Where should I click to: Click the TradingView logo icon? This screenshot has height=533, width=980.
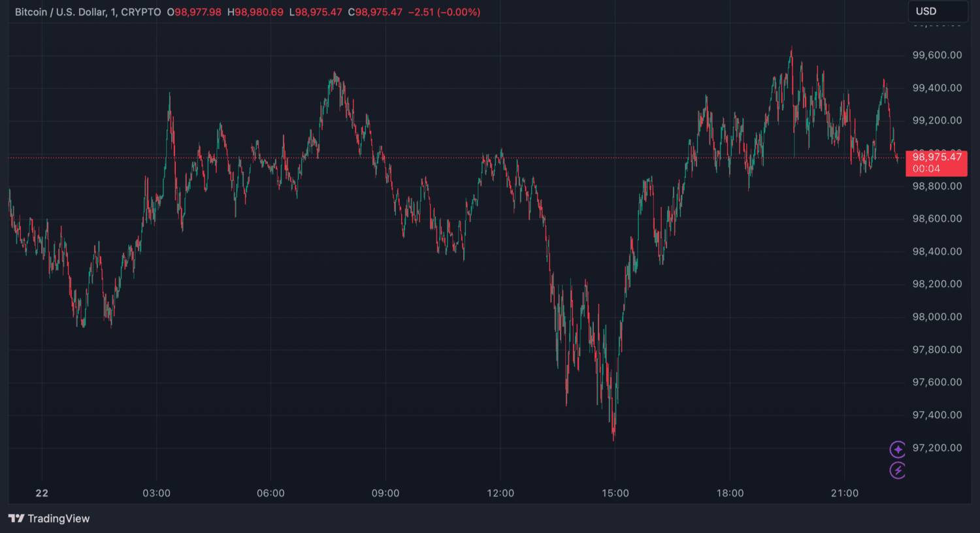16,519
